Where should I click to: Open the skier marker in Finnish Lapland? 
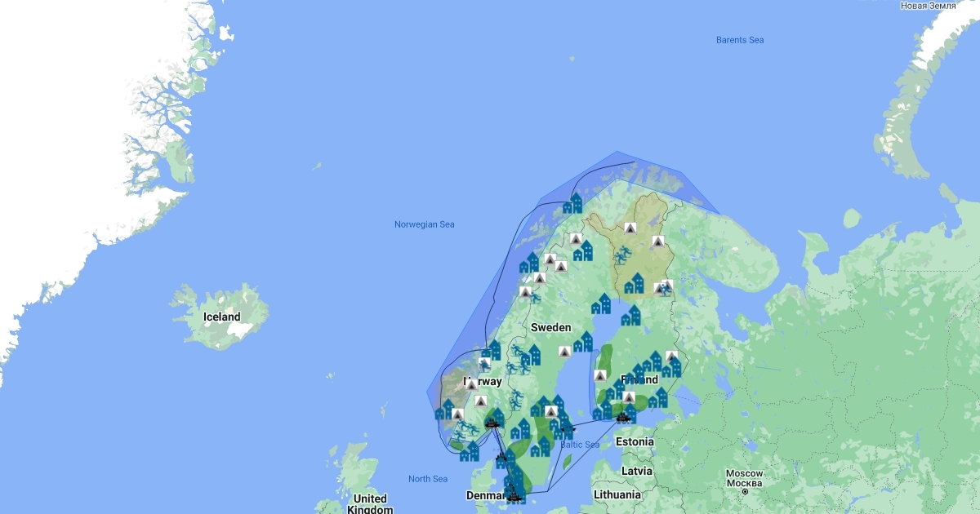pos(623,255)
